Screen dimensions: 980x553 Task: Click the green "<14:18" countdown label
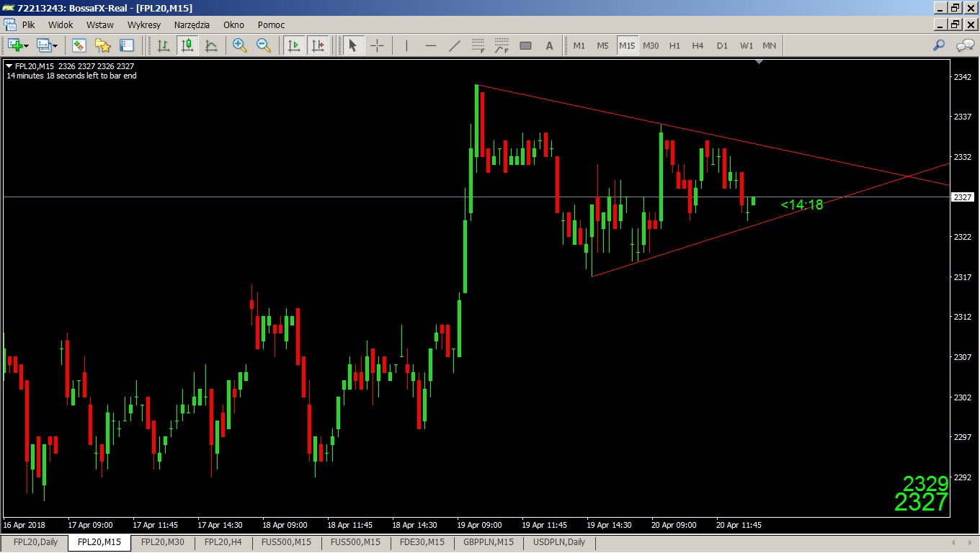pos(801,205)
